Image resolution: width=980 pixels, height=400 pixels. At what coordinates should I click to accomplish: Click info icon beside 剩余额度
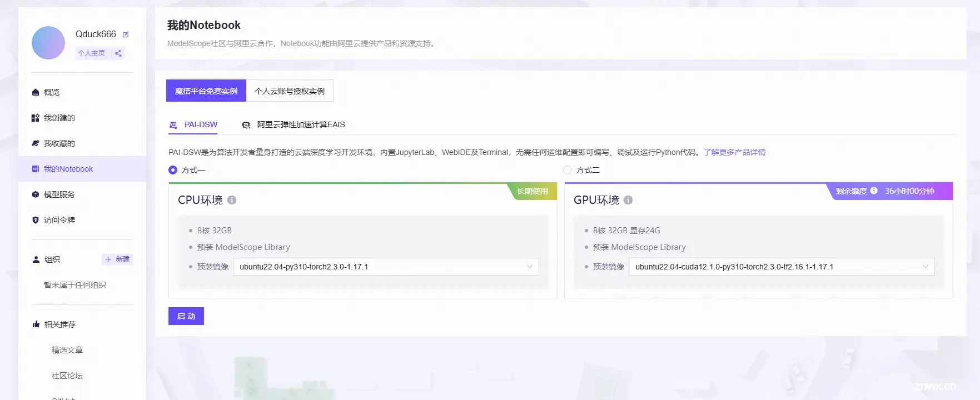point(874,191)
